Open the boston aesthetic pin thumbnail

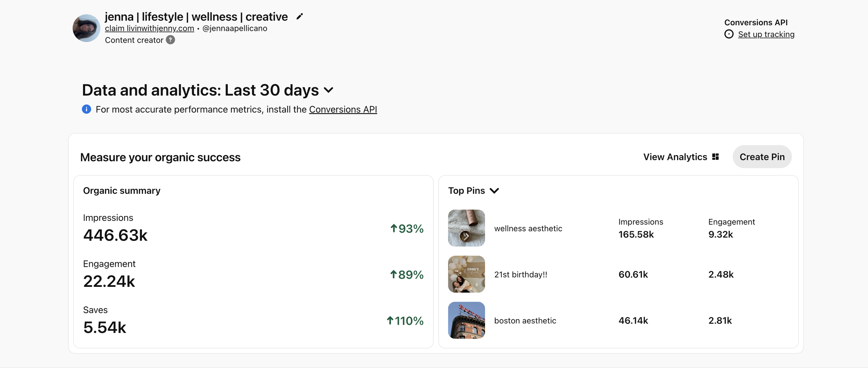[x=466, y=320]
